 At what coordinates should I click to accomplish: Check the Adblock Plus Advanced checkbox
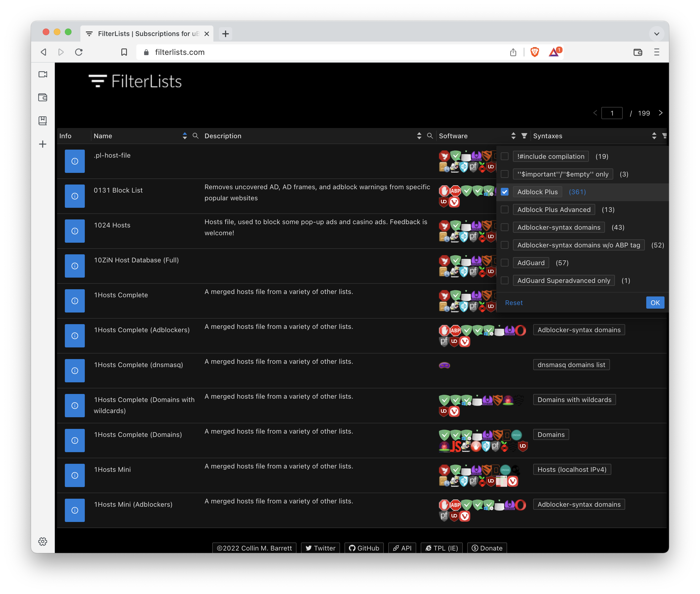coord(504,209)
